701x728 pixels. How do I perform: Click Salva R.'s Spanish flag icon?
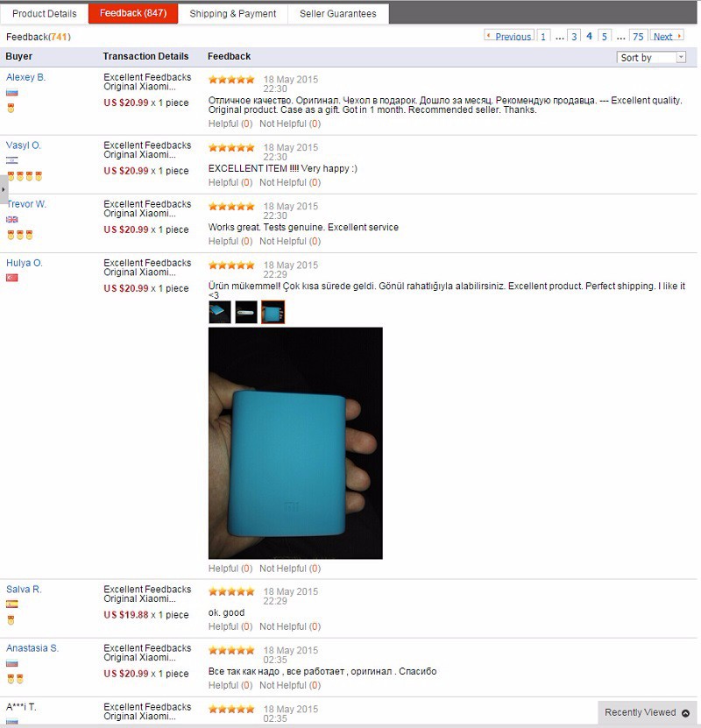point(12,604)
